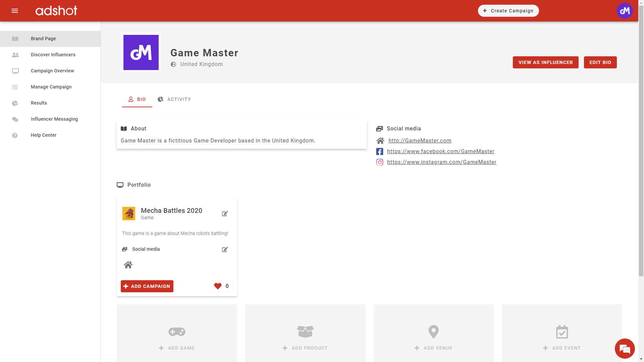
Task: Click the Add Game label
Action: [181, 348]
